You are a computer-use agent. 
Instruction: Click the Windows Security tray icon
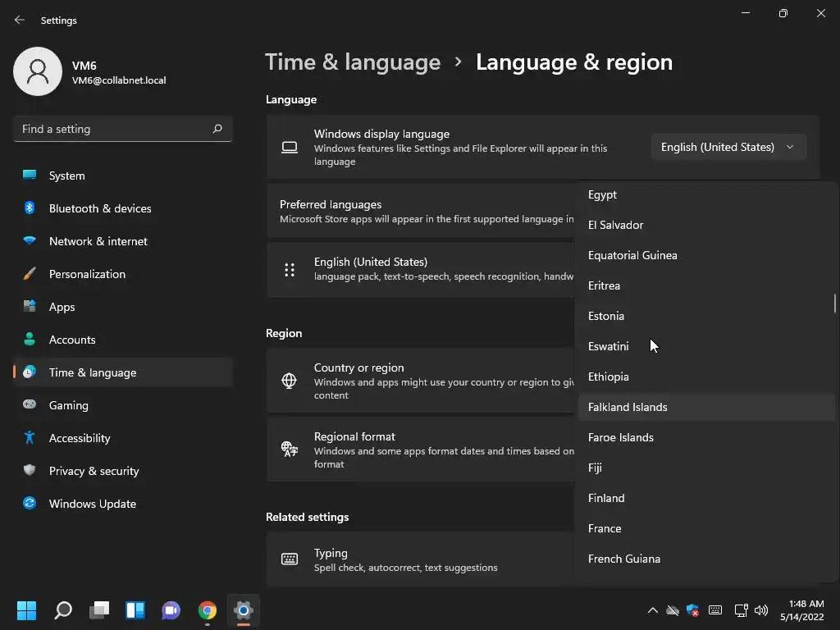[692, 610]
